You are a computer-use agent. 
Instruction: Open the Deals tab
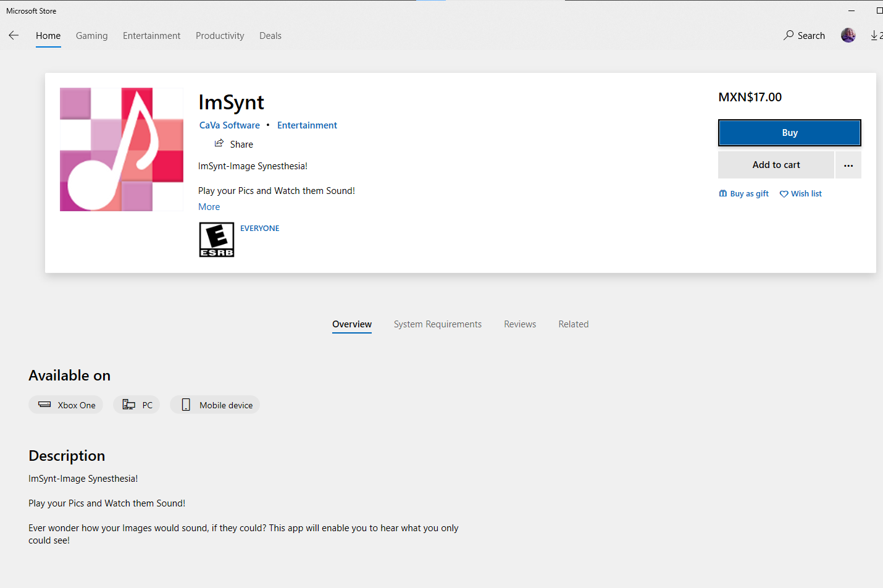[270, 36]
